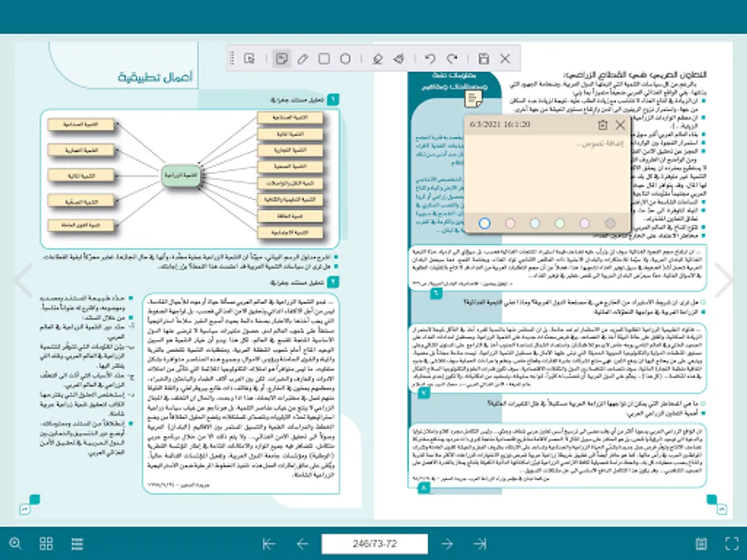Screen dimensions: 747x560
Task: Choose the gray note color
Action: [x=610, y=223]
